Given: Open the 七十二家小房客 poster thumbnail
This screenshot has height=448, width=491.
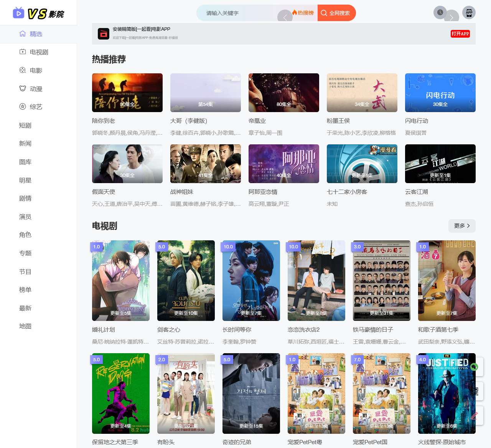Looking at the screenshot, I should (362, 164).
